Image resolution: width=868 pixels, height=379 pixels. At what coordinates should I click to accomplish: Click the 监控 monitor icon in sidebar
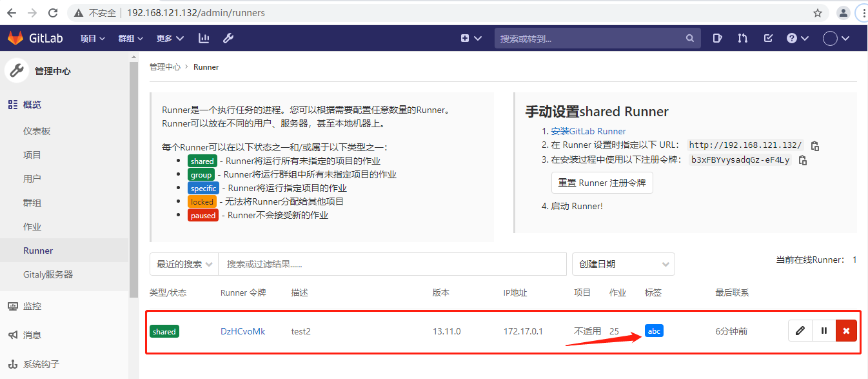pos(12,306)
